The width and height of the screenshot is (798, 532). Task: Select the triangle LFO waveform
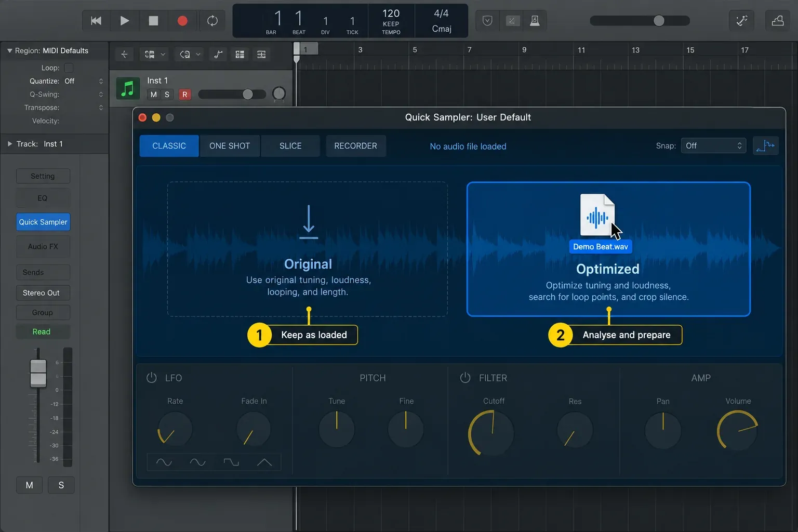pyautogui.click(x=264, y=462)
